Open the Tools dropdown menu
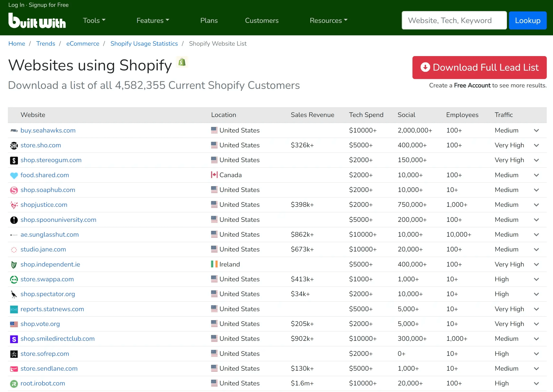553x392 pixels. (x=94, y=20)
